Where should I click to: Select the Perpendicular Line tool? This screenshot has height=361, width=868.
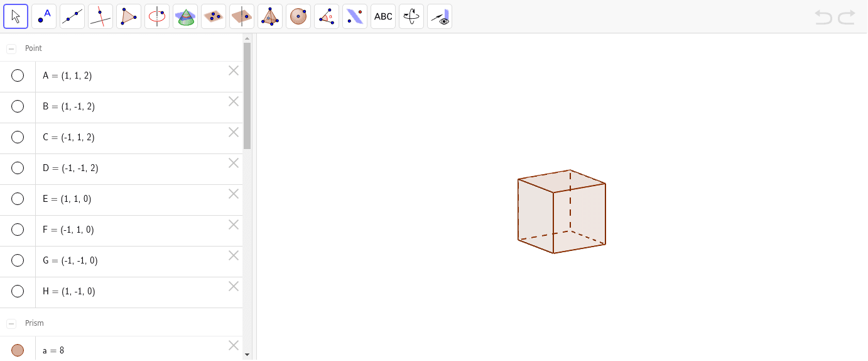click(100, 16)
